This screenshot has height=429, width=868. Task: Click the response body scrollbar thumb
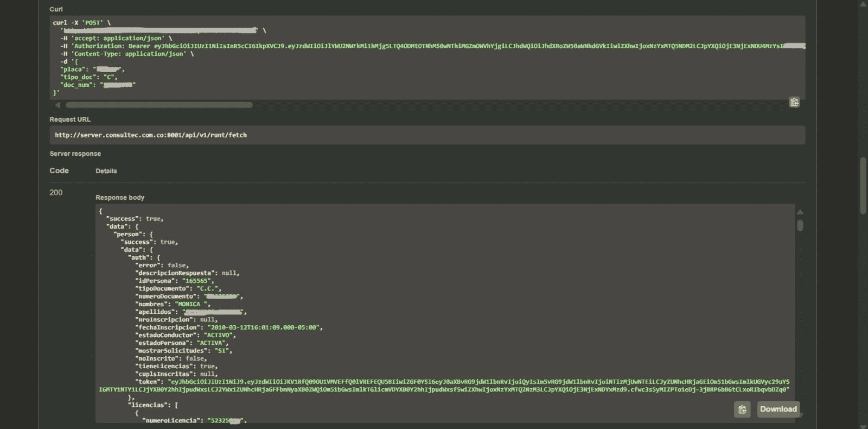(x=800, y=225)
